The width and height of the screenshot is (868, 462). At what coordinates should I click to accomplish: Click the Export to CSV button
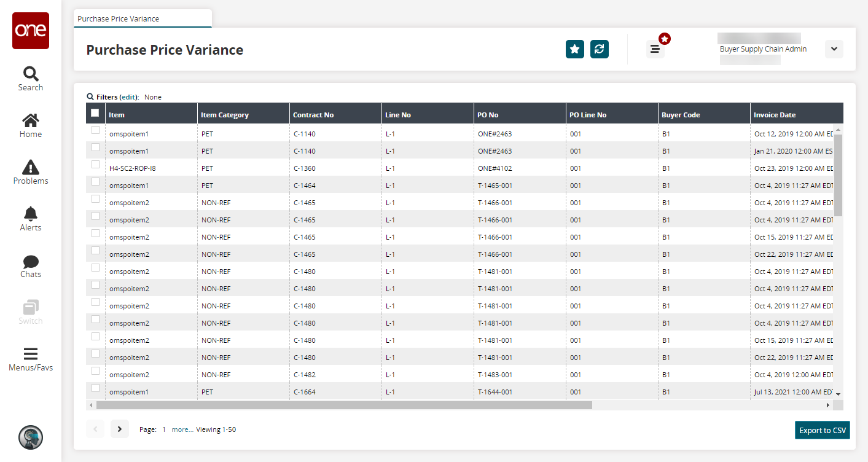point(822,430)
